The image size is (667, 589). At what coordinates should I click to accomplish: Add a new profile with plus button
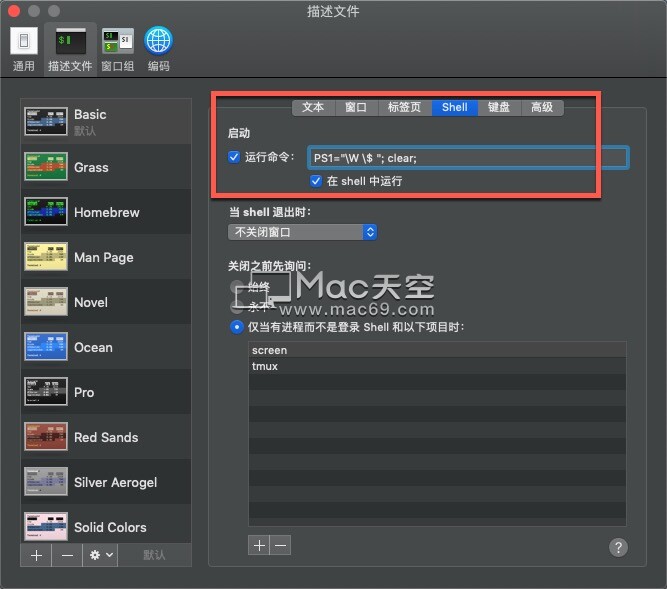(x=36, y=555)
